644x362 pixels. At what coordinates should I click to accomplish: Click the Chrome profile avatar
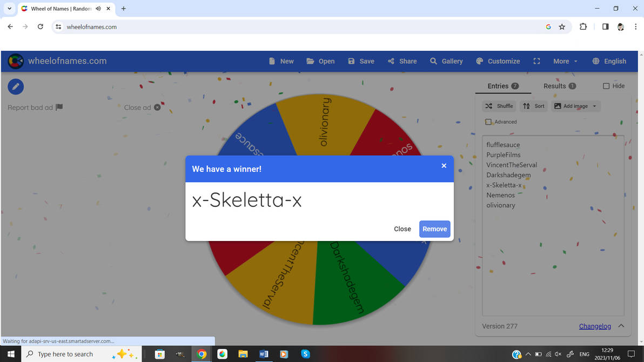(621, 26)
